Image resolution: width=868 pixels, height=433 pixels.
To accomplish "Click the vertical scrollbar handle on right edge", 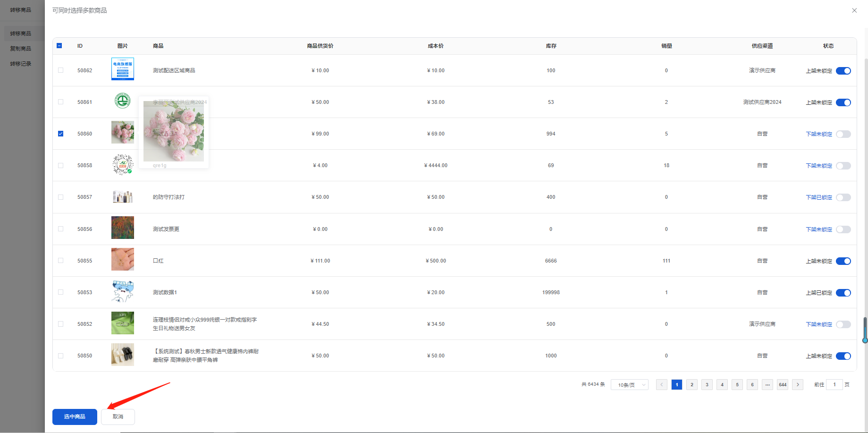I will pyautogui.click(x=865, y=330).
